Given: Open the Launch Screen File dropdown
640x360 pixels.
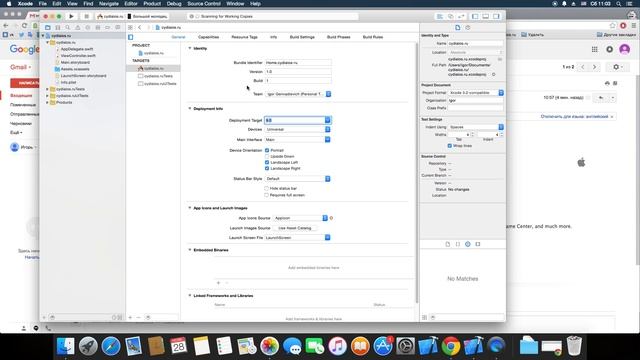Looking at the screenshot, I should point(327,238).
